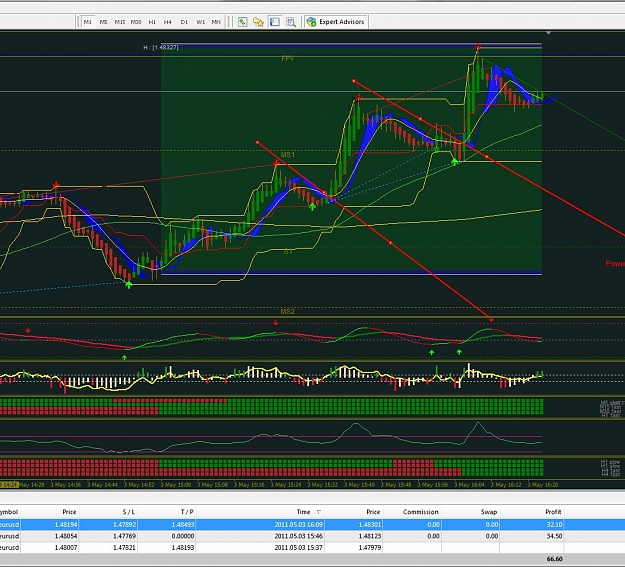Click the Expert Advisors button
The image size is (625, 567).
(336, 22)
